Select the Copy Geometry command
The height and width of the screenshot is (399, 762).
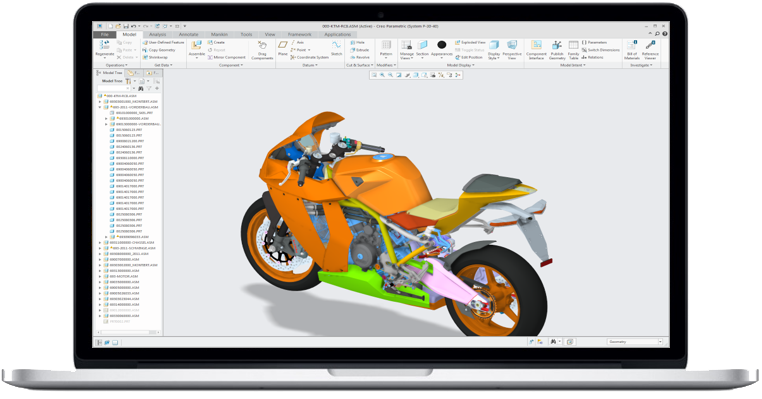click(x=159, y=50)
